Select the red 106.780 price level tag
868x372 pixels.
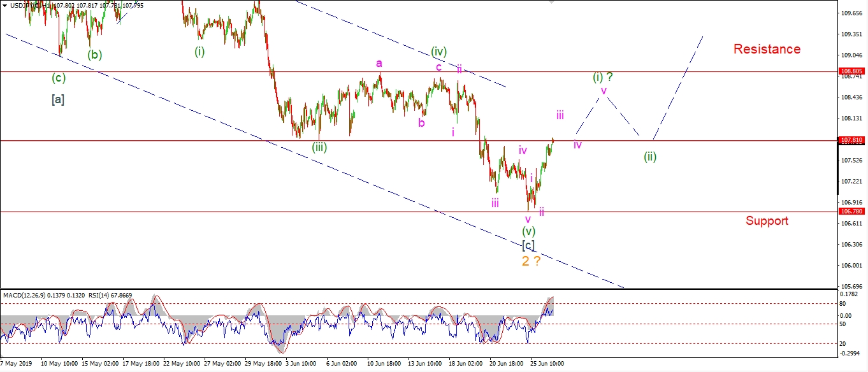coord(851,211)
